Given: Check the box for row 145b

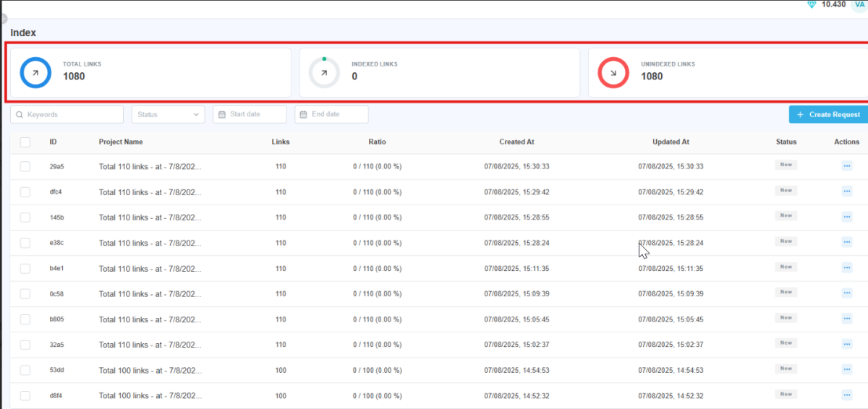Looking at the screenshot, I should pos(25,218).
